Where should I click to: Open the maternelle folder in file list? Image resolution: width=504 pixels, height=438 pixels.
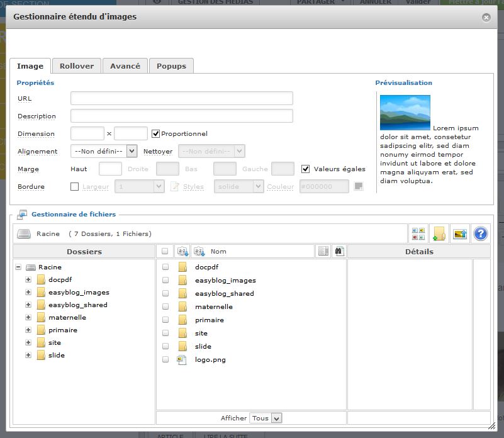point(213,307)
